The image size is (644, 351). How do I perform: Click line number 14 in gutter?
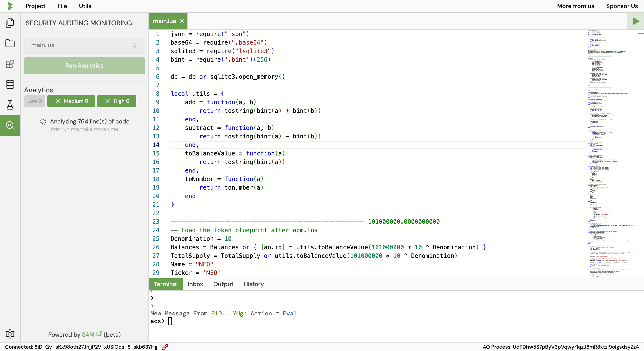[156, 145]
